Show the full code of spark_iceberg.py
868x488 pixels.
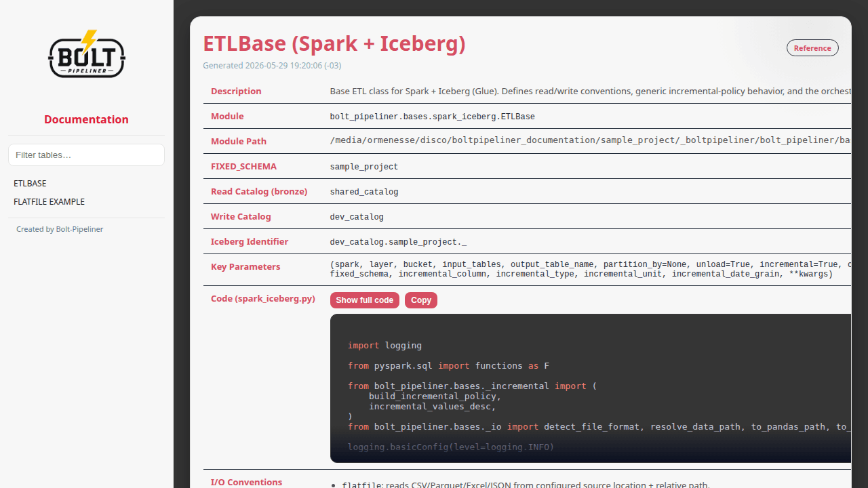365,300
